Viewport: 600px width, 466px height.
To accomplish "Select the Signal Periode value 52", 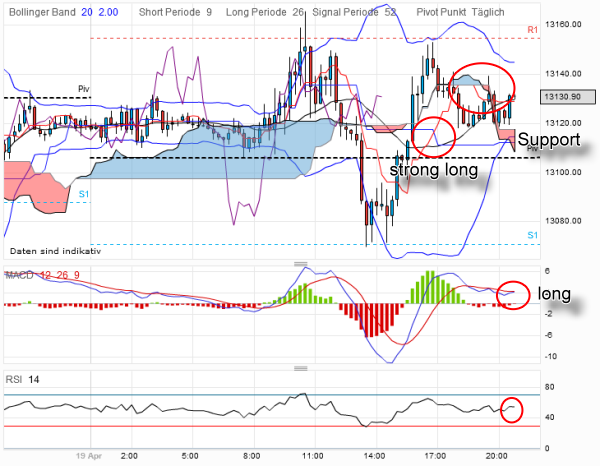I will tap(390, 12).
